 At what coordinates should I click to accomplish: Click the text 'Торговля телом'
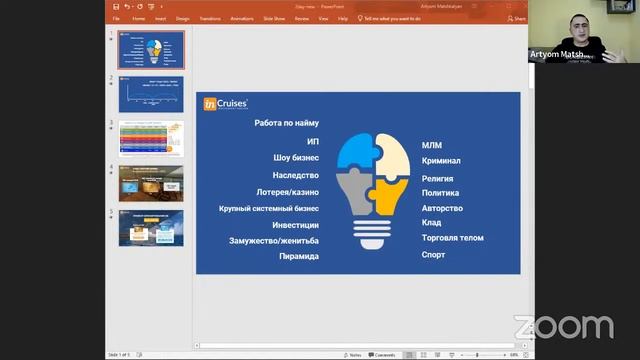tap(453, 238)
